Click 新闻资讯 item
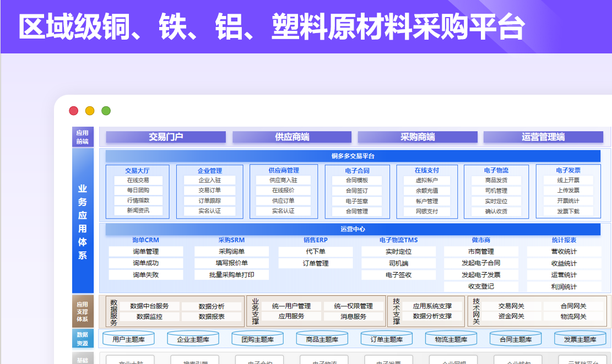Viewport: 612px width, 364px height. (x=138, y=211)
